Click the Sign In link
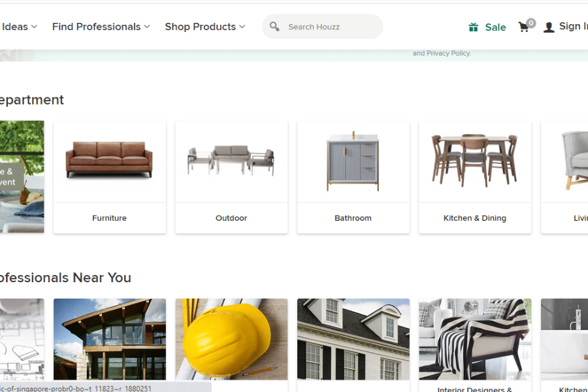Image resolution: width=588 pixels, height=392 pixels. tap(574, 26)
